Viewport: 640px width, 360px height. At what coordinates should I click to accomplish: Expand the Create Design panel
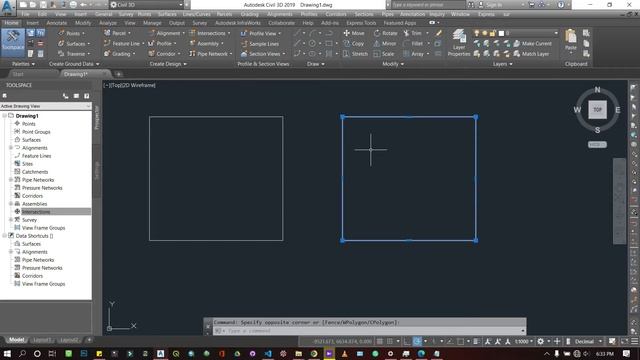[168, 64]
